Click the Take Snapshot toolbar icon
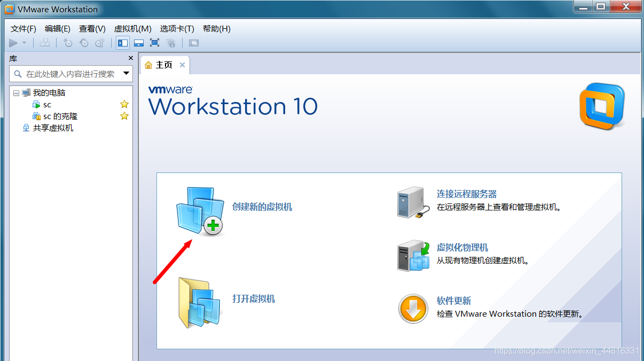 click(x=68, y=43)
